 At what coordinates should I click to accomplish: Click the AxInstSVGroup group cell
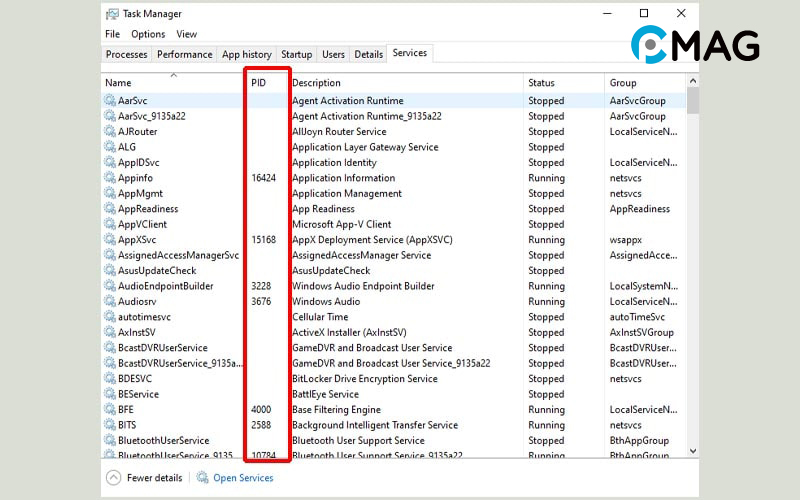coord(641,333)
